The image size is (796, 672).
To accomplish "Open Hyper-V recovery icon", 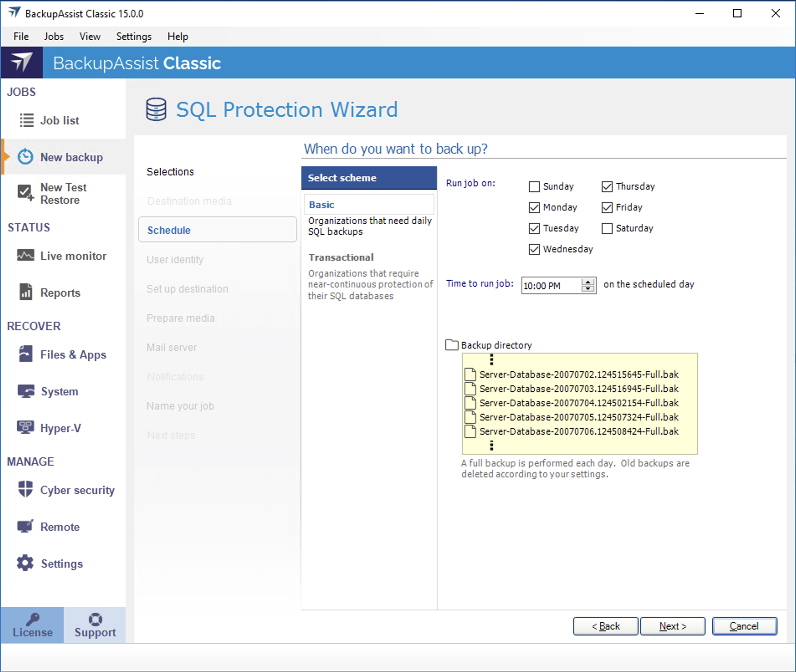I will (x=26, y=427).
